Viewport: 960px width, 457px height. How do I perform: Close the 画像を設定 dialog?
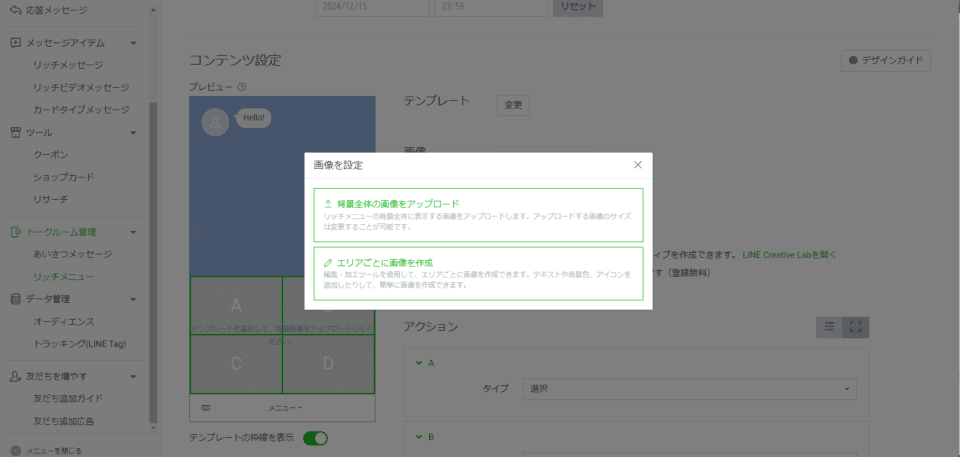coord(637,165)
